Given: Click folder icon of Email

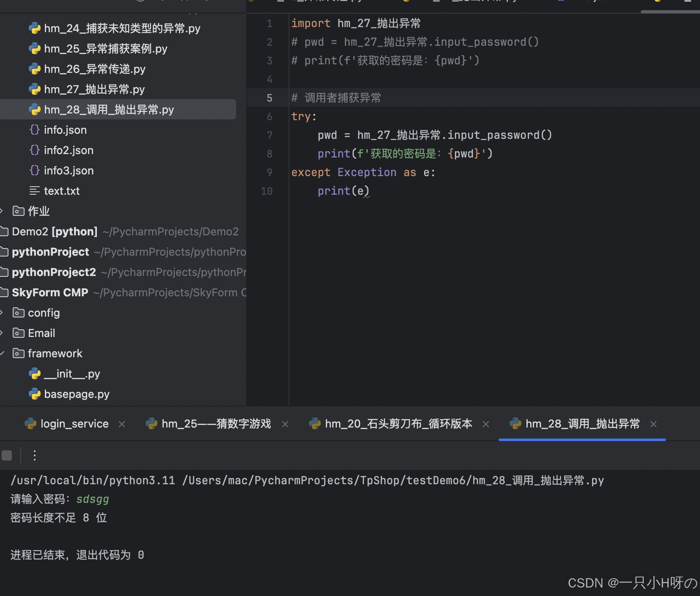Looking at the screenshot, I should pyautogui.click(x=19, y=333).
